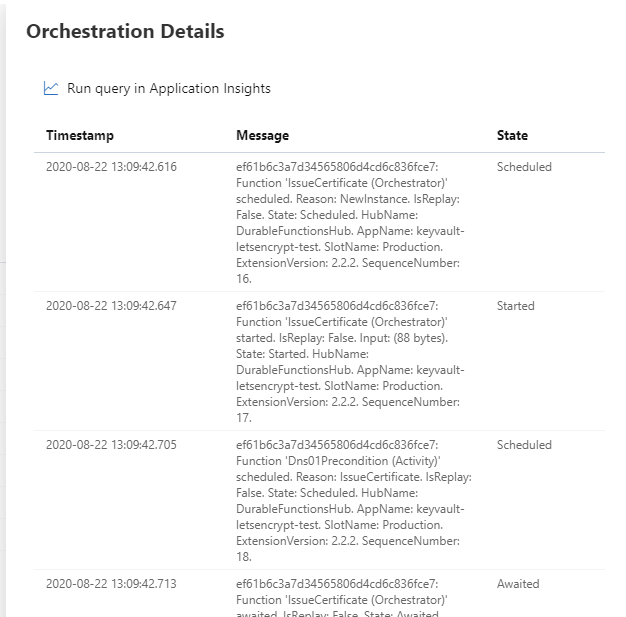Click the Application Insights chart icon
Image resolution: width=626 pixels, height=617 pixels.
point(51,88)
